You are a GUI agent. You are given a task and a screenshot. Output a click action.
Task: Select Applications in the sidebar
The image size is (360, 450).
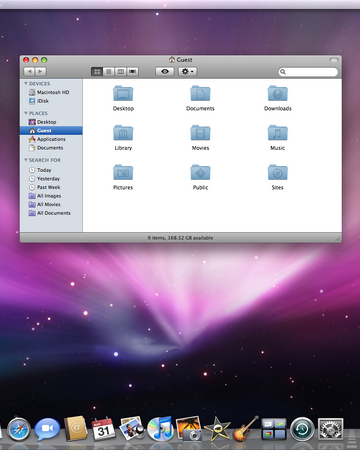tap(51, 139)
